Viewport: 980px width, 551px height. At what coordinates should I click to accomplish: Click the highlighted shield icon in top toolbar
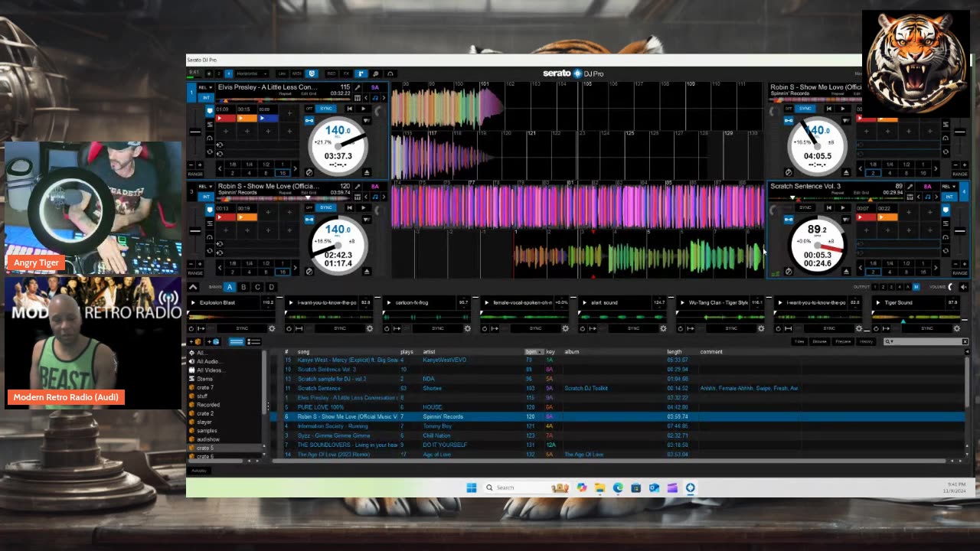pyautogui.click(x=312, y=73)
